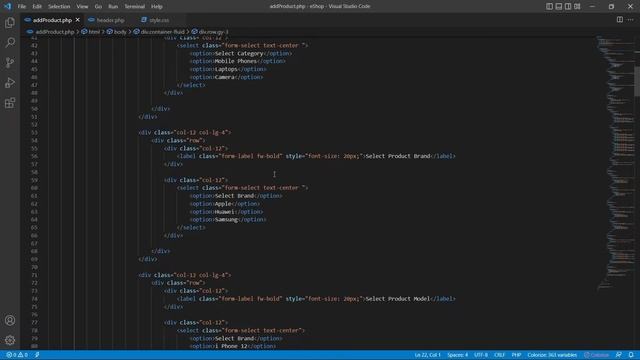Viewport: 640px width, 360px height.
Task: Click the code minimap overview
Action: 616,163
